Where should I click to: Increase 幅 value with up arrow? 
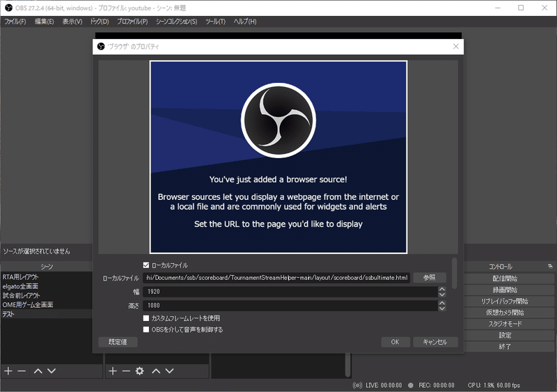coord(442,289)
